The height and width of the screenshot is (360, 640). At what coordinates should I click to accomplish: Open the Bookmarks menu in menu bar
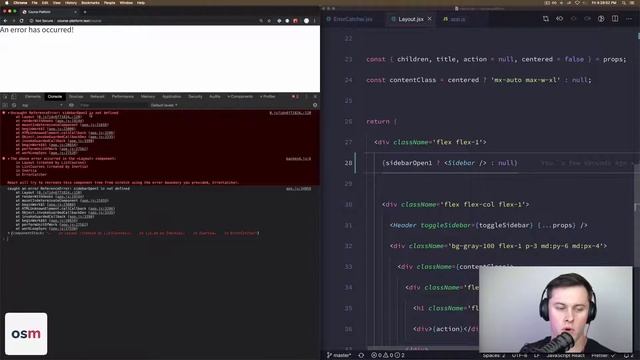point(90,3)
